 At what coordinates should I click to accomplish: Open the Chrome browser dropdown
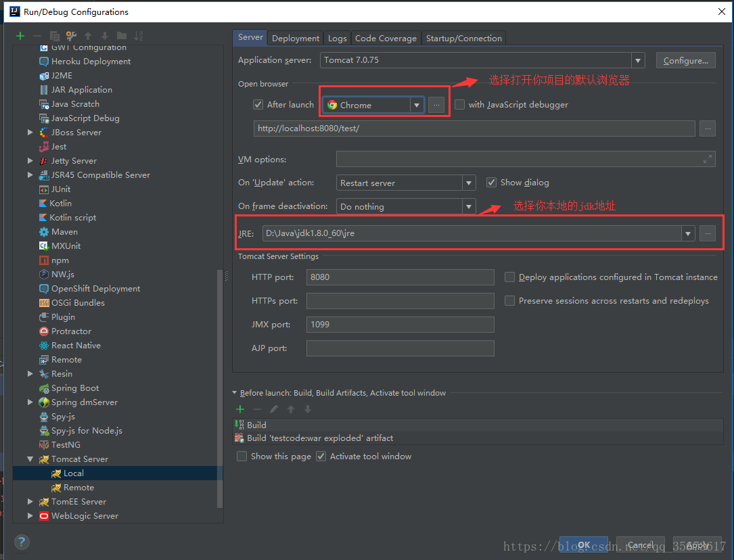(x=416, y=106)
